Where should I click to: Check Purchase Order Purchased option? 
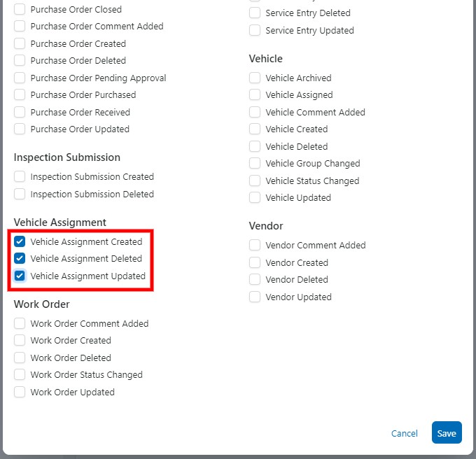20,94
